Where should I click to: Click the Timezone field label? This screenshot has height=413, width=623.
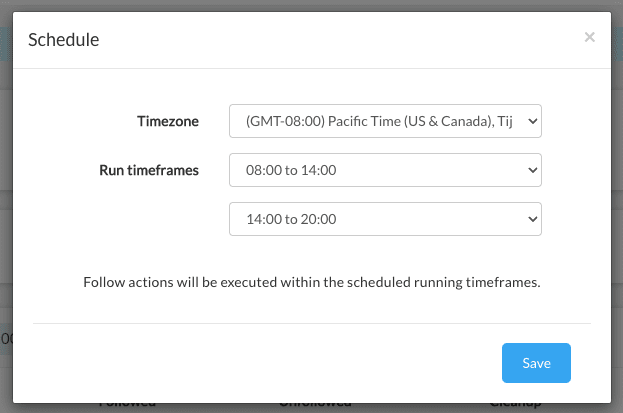168,121
